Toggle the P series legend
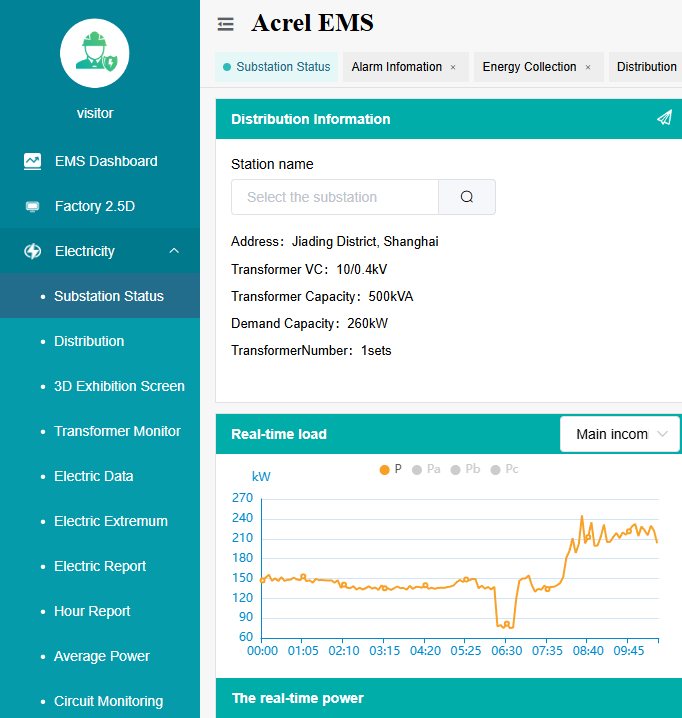 point(391,469)
